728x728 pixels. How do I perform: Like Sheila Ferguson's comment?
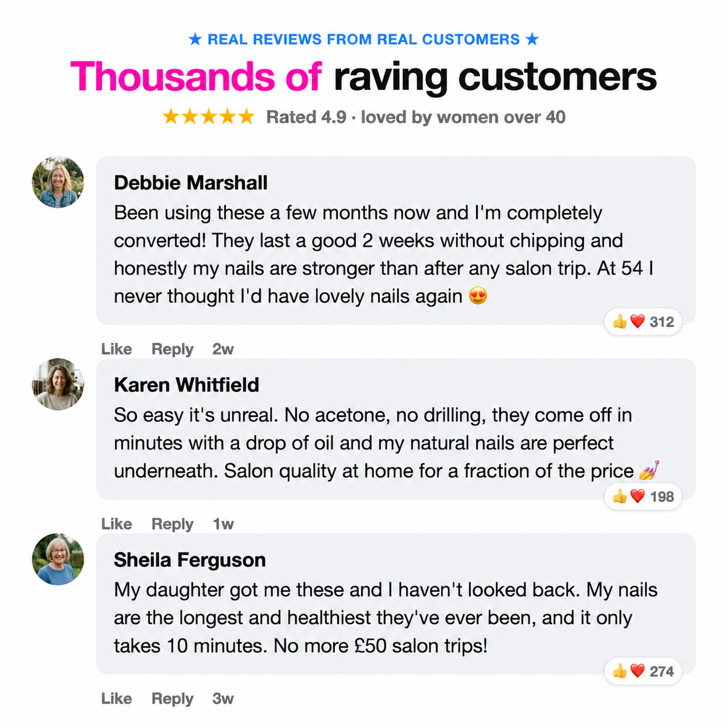[x=116, y=698]
